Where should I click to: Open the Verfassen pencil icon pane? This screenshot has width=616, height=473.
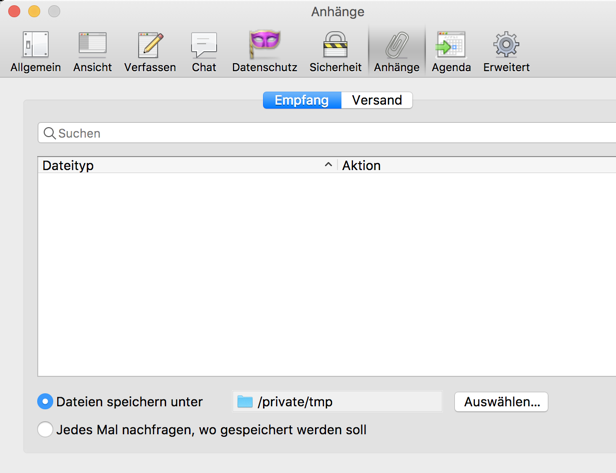[150, 52]
